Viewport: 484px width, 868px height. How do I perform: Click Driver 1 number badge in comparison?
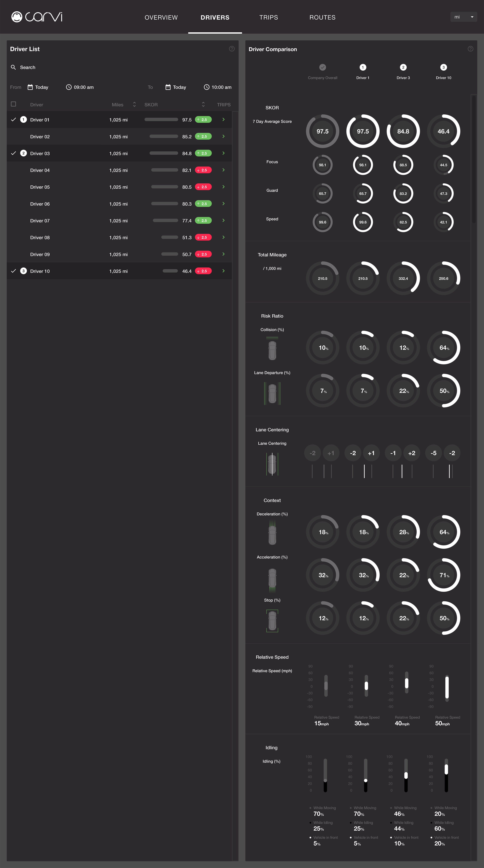tap(363, 67)
